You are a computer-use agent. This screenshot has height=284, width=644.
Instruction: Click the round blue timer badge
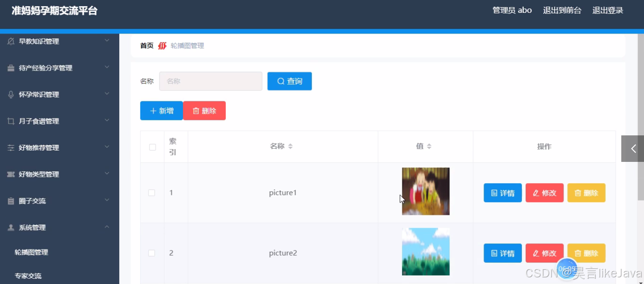click(x=567, y=268)
